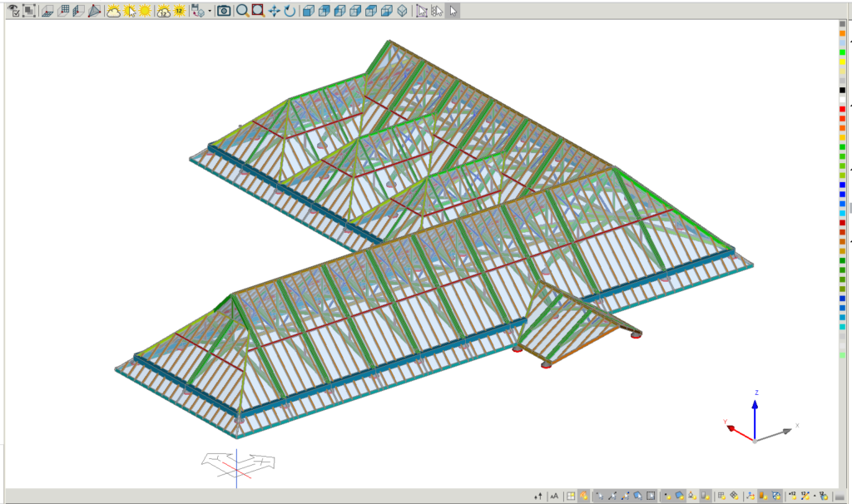The width and height of the screenshot is (852, 504).
Task: Switch to solid shaded cube render mode
Action: pyautogui.click(x=308, y=11)
